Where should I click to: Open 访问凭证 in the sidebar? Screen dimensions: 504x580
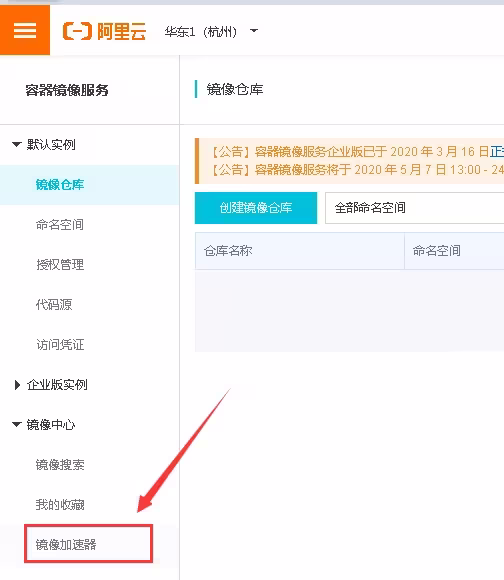[60, 344]
